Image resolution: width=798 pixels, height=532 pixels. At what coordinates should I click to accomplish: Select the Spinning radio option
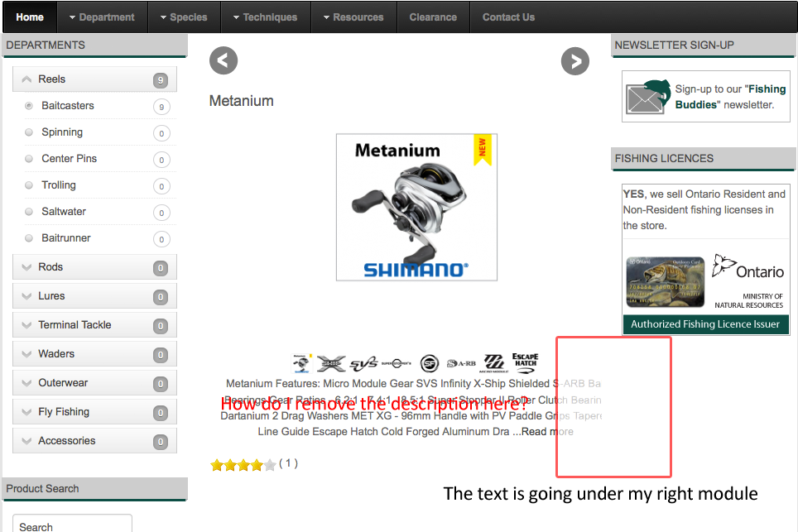pos(29,132)
